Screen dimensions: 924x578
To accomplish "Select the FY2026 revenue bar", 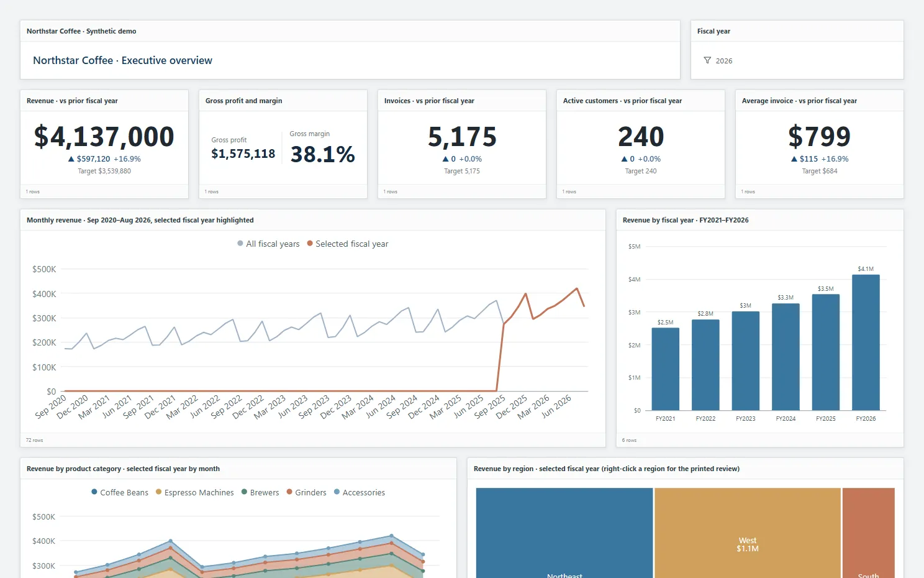I will (866, 342).
